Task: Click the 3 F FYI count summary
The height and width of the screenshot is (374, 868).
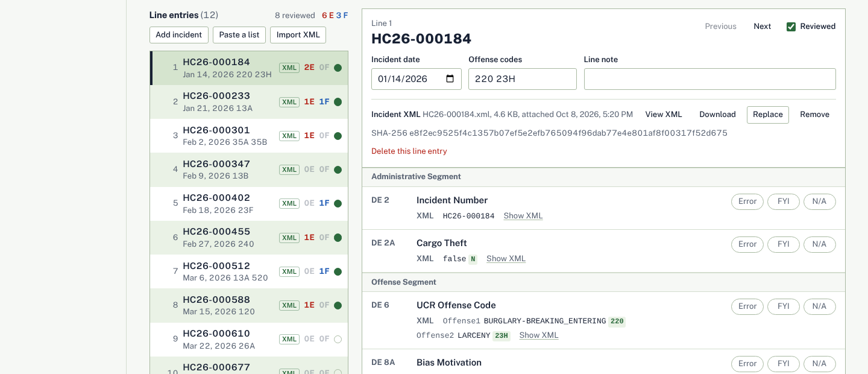Action: pos(342,16)
